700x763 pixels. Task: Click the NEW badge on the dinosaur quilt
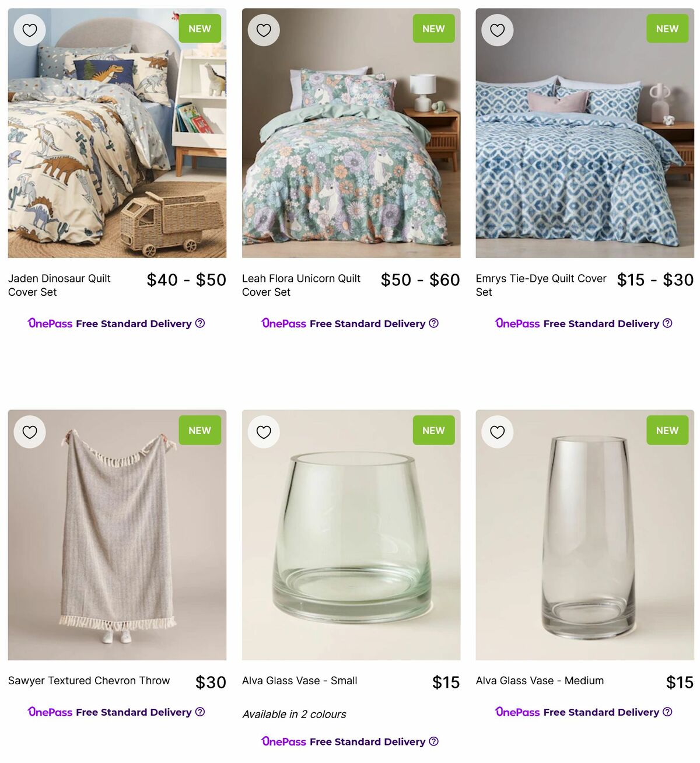pyautogui.click(x=200, y=28)
